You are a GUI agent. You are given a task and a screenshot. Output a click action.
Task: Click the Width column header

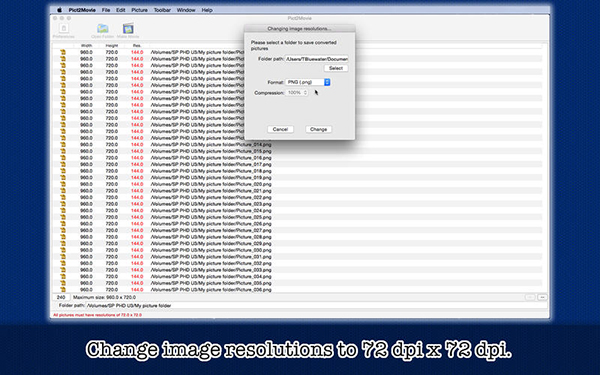(86, 46)
